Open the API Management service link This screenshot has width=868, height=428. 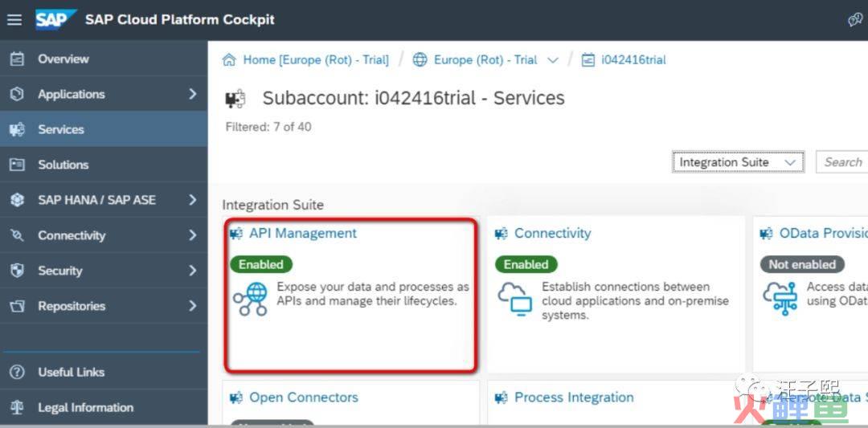302,234
